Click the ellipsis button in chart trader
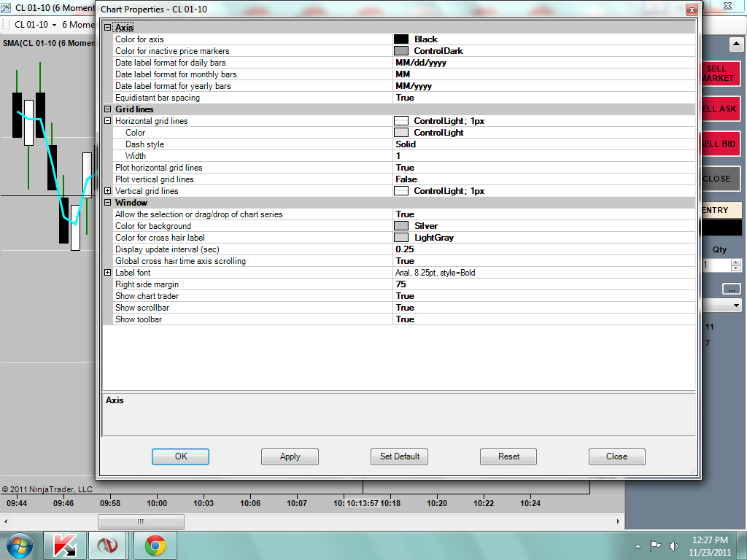 (731, 289)
